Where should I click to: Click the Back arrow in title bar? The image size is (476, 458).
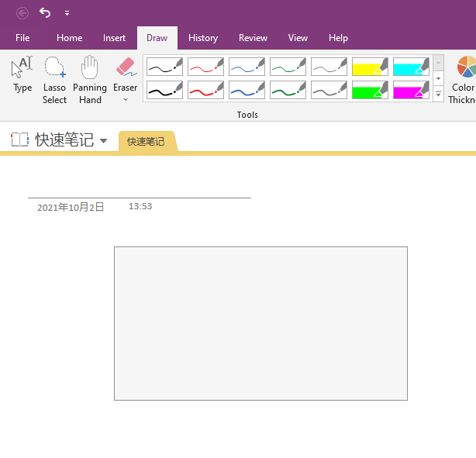point(22,13)
